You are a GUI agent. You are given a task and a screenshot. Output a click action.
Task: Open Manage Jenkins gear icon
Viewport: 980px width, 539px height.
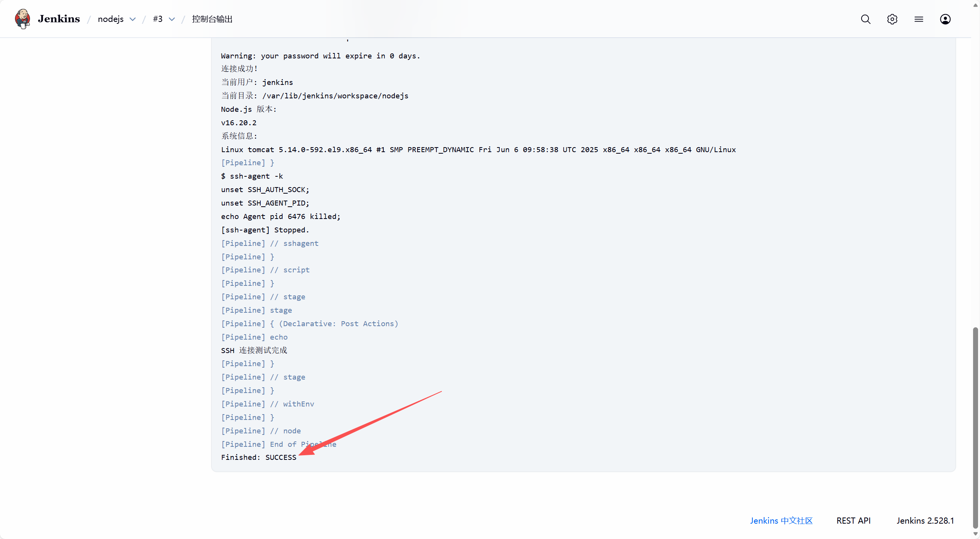tap(892, 19)
